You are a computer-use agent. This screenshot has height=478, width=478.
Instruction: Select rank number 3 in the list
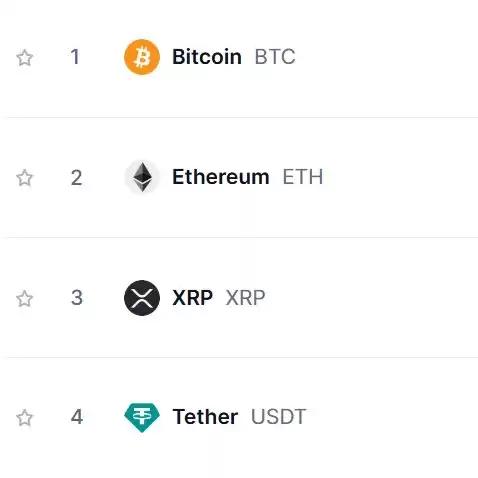point(77,297)
